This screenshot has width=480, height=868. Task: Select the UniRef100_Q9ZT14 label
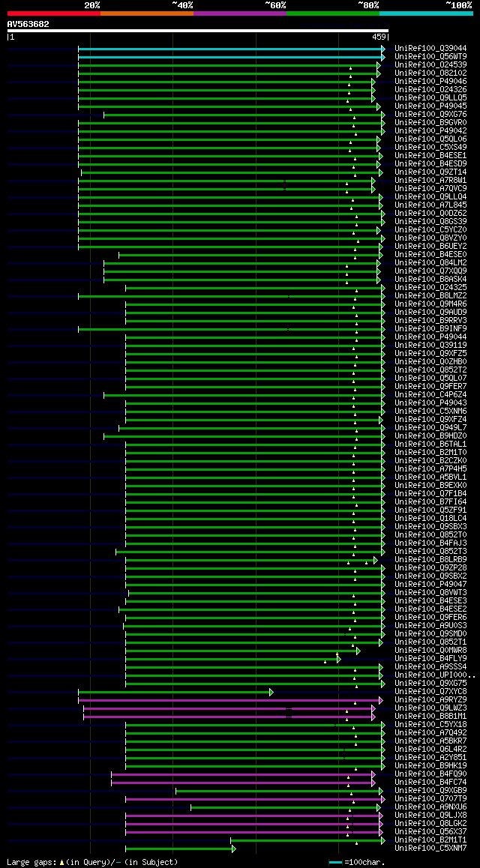430,172
